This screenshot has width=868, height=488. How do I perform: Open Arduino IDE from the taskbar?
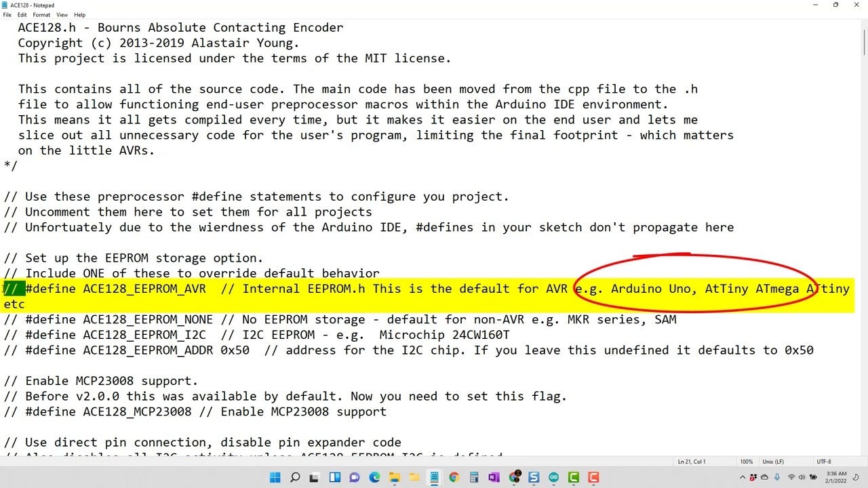(x=553, y=478)
